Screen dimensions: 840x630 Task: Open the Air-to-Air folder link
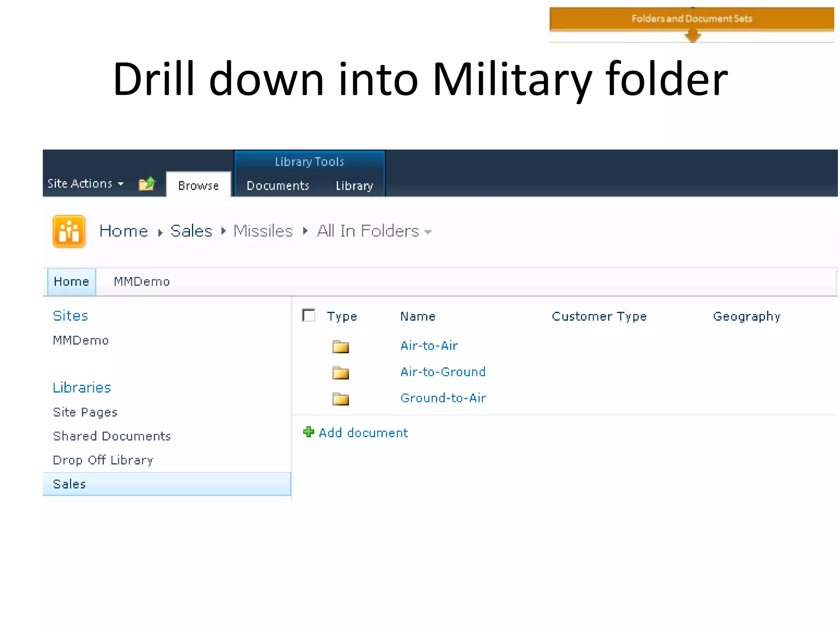(429, 346)
